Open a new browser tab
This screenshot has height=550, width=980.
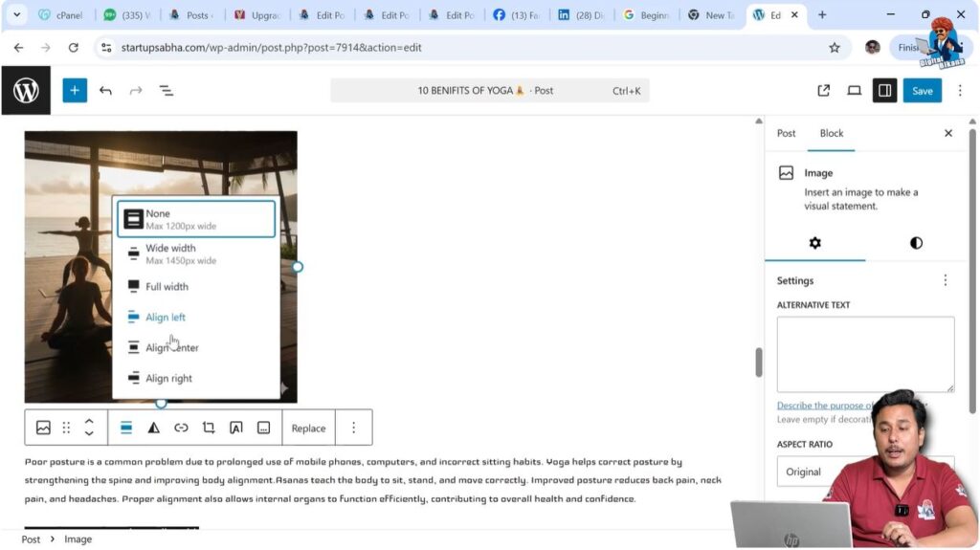822,15
